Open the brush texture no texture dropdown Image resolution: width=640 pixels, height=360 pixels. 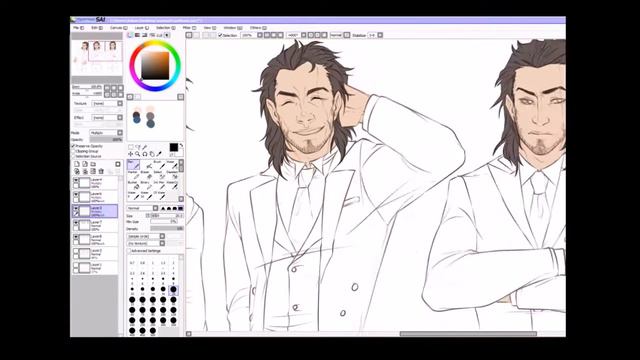pyautogui.click(x=146, y=244)
